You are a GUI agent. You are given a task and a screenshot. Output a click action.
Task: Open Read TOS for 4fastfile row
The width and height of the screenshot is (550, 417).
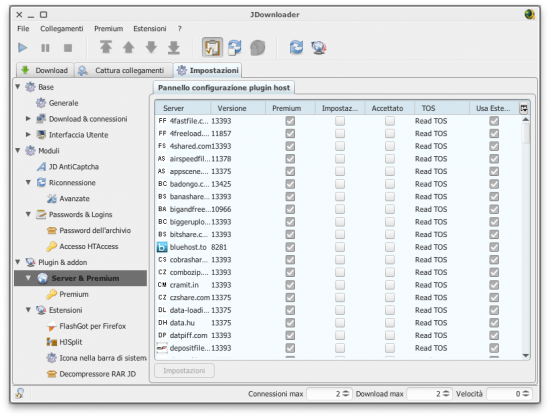[x=431, y=121]
